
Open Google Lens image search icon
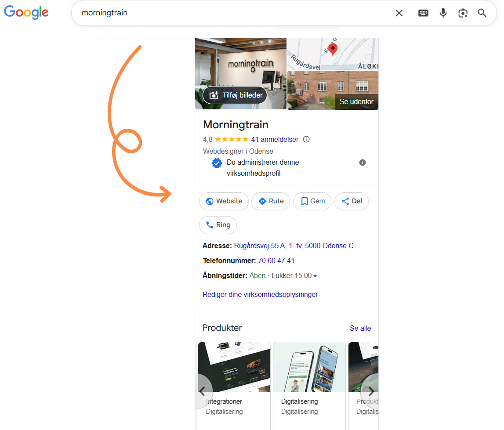[x=463, y=13]
